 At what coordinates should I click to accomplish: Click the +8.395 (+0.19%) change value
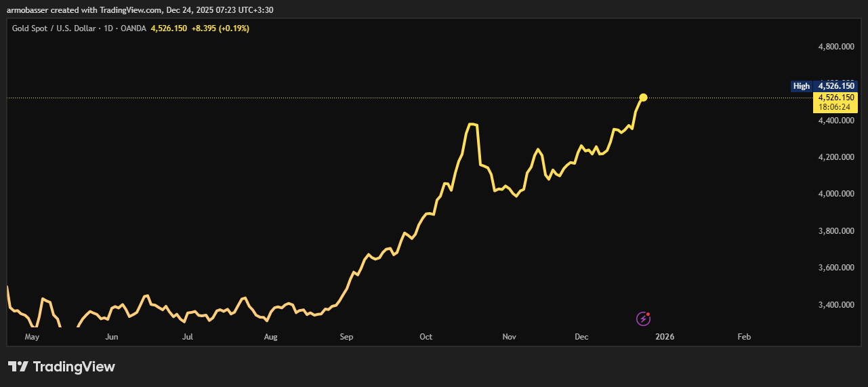click(x=220, y=28)
